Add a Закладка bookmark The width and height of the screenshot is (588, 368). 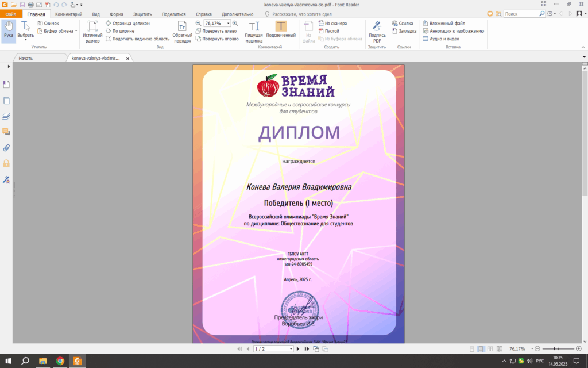404,31
